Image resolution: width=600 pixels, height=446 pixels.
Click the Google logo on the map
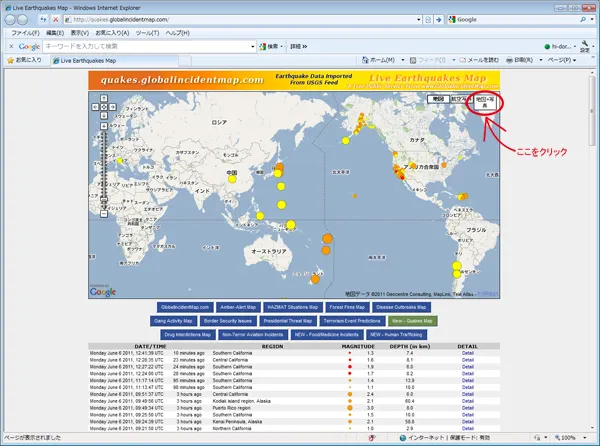coord(103,291)
